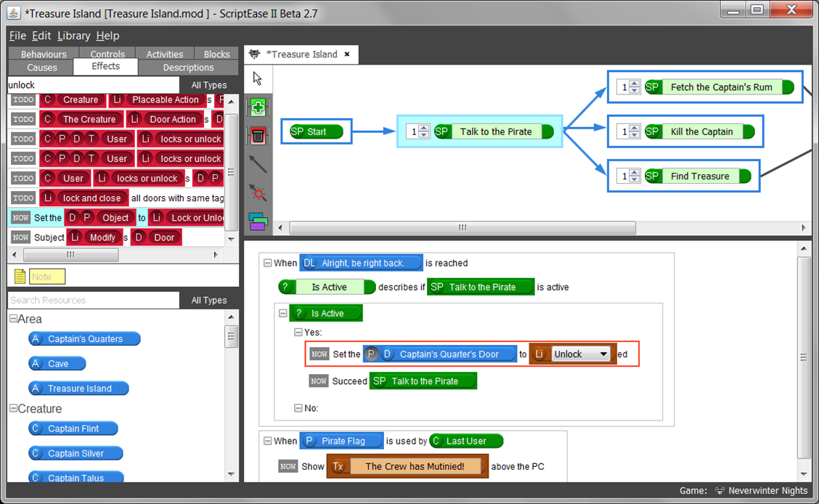Click the Captain Silver creature
This screenshot has width=819, height=504.
pos(76,453)
